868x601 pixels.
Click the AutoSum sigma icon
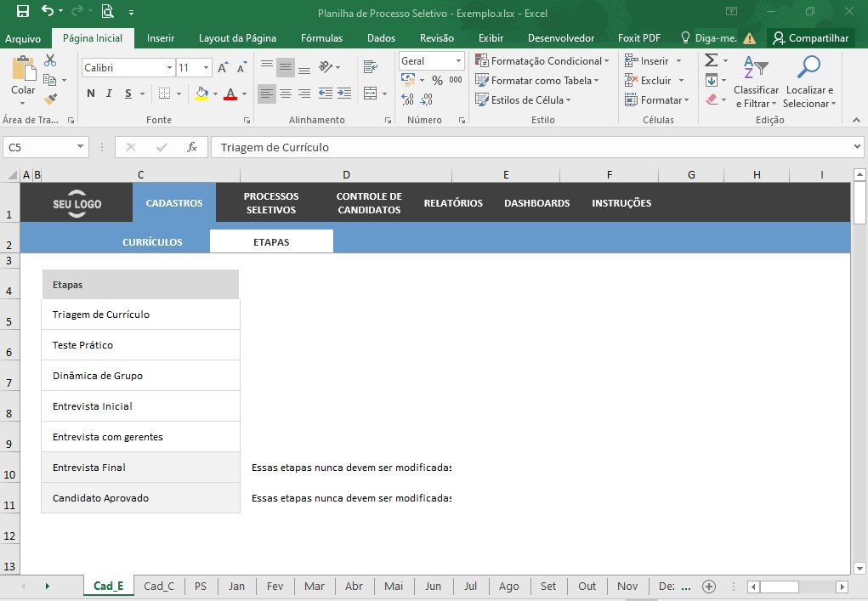[x=712, y=60]
